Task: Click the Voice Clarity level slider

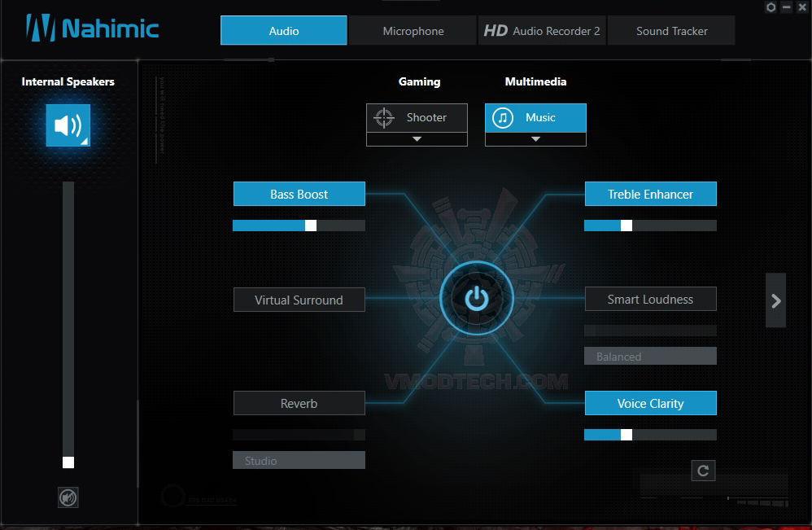Action: coord(650,435)
